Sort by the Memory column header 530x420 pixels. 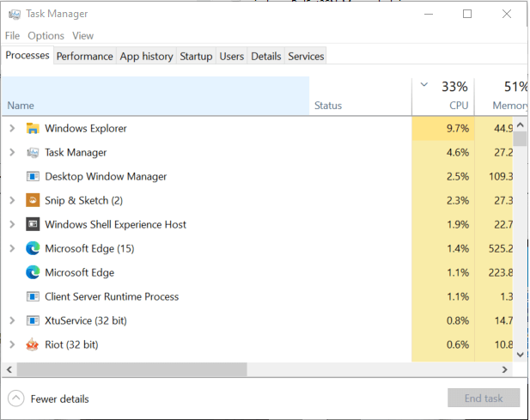tap(502, 96)
